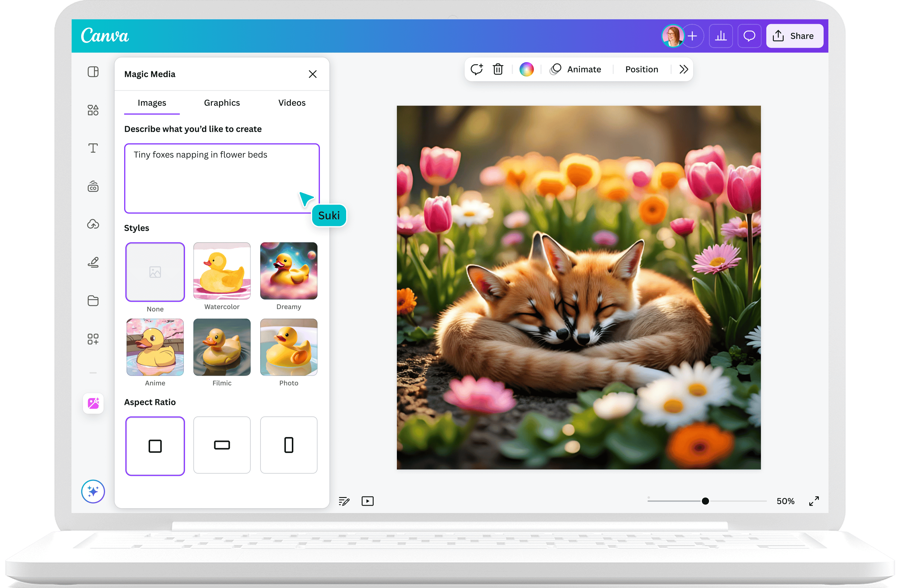Expand canvas to fullscreen view
Viewport: 900px width, 588px height.
pos(814,501)
